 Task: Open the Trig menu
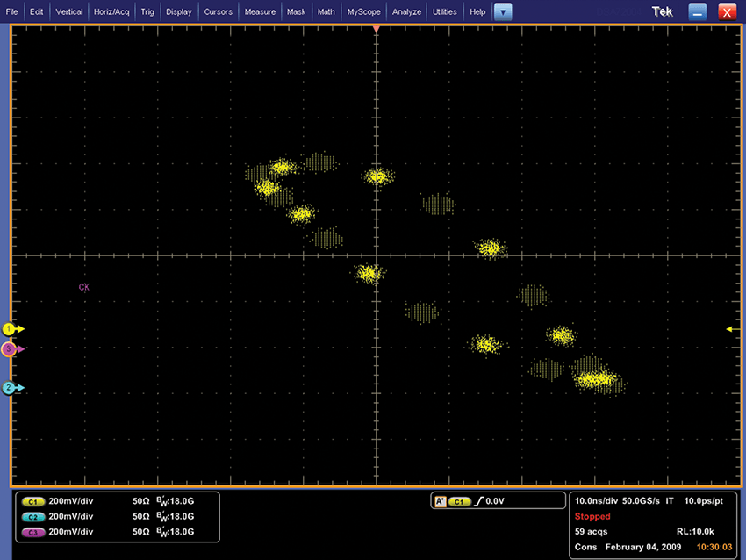pyautogui.click(x=147, y=12)
